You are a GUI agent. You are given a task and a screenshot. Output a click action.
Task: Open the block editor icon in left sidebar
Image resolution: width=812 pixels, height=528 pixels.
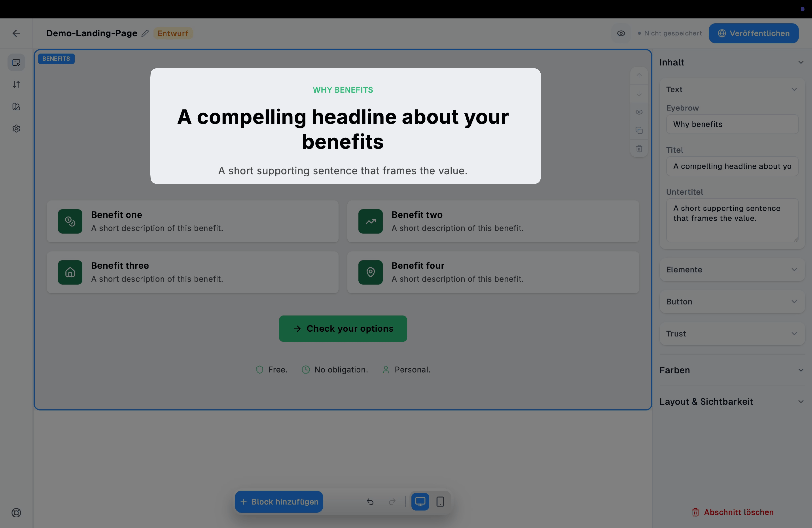[16, 63]
